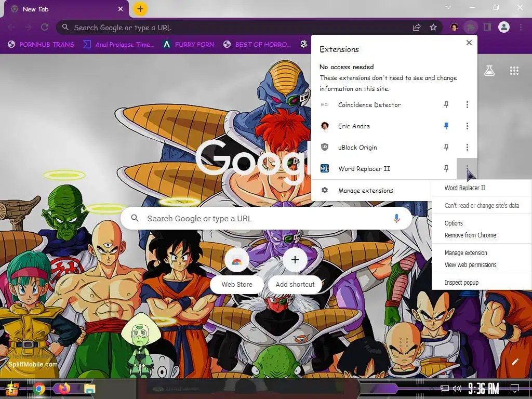532x399 pixels.
Task: Open File Explorer from the taskbar
Action: [x=89, y=389]
